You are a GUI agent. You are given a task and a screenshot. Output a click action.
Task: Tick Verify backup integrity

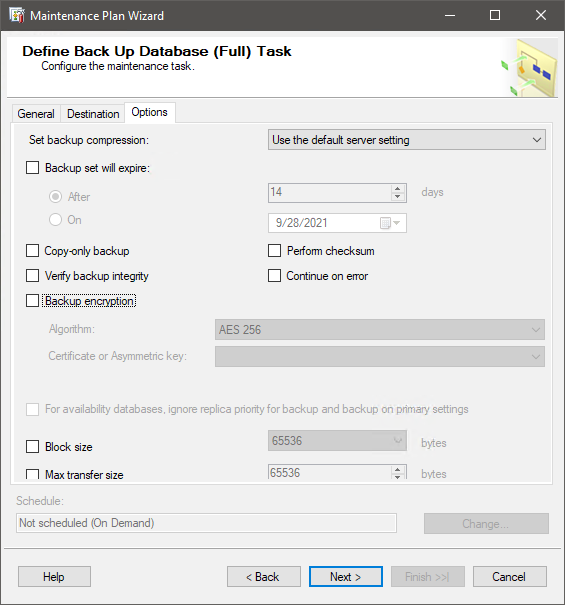point(32,275)
